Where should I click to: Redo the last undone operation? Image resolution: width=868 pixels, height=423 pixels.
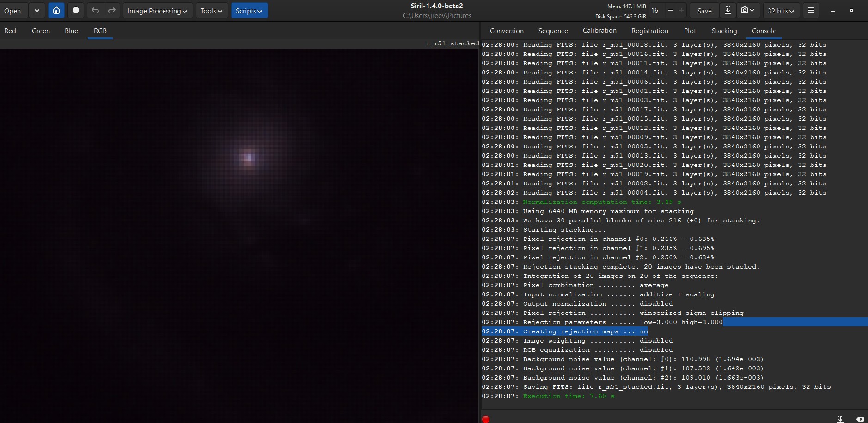pos(111,11)
